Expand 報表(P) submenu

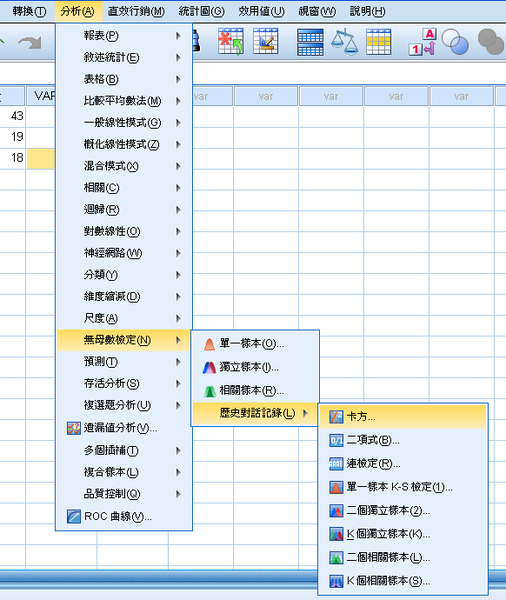coord(124,36)
